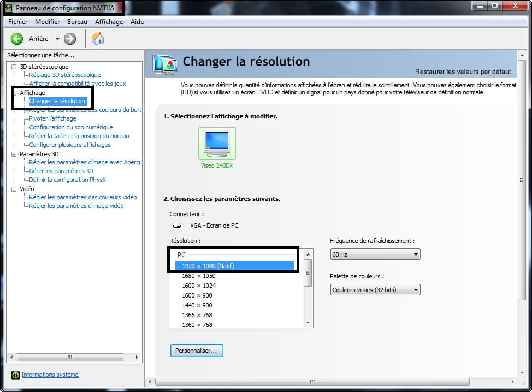The image size is (532, 392).
Task: Click the Changer la résolution header icon
Action: pyautogui.click(x=164, y=63)
